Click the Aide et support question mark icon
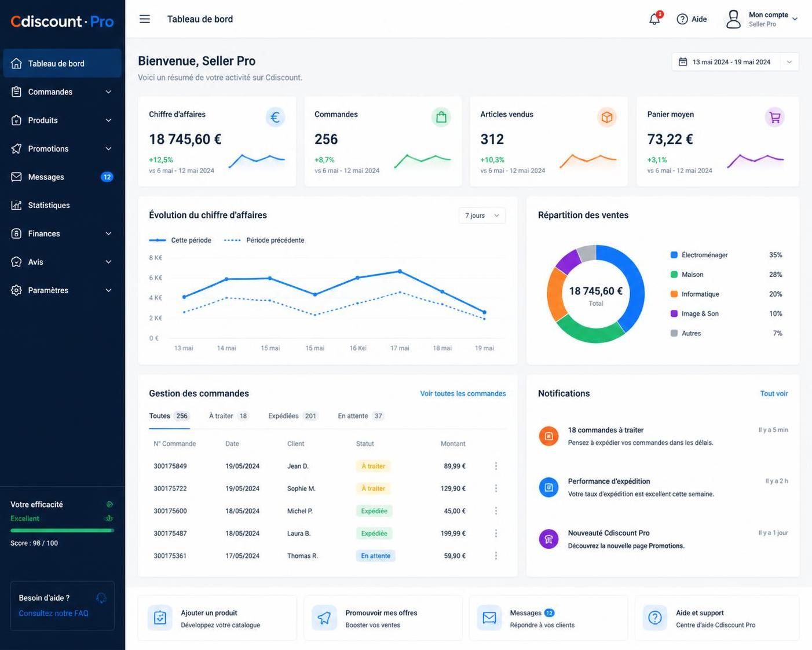 tap(655, 618)
